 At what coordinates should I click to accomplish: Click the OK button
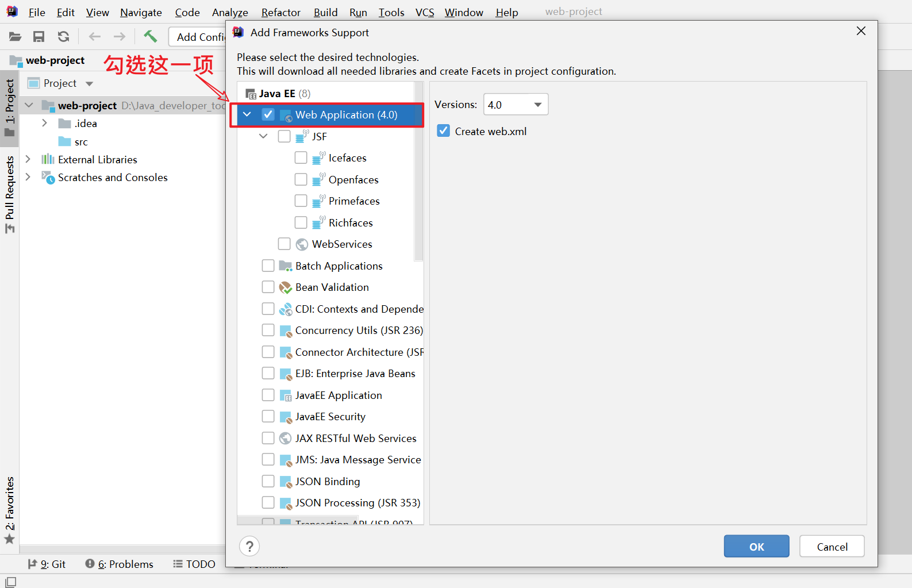pos(756,547)
